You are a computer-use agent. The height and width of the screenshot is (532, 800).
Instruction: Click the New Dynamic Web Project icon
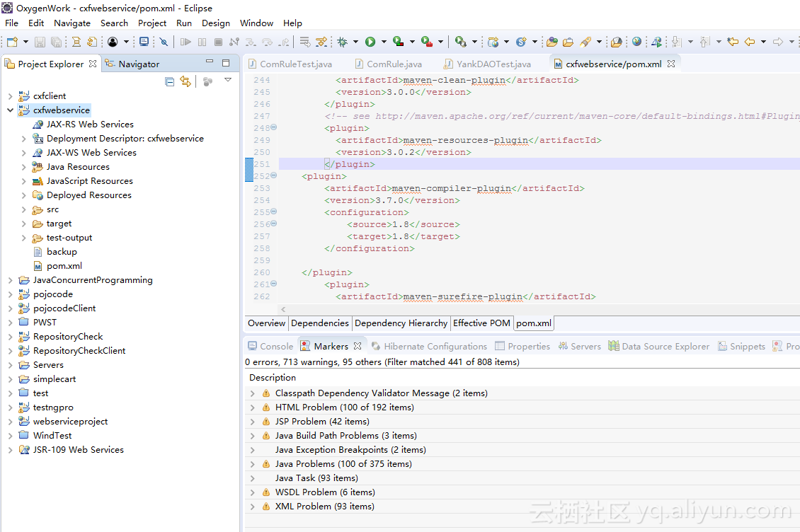pyautogui.click(x=493, y=42)
